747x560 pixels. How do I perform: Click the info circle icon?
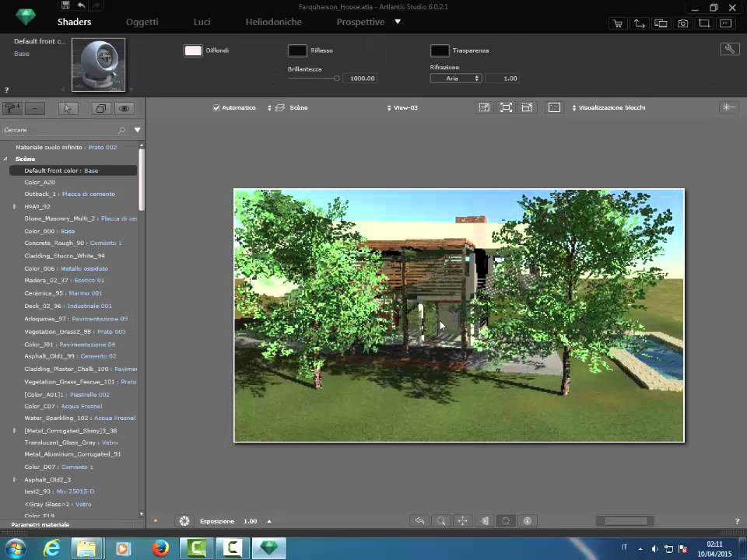point(527,521)
